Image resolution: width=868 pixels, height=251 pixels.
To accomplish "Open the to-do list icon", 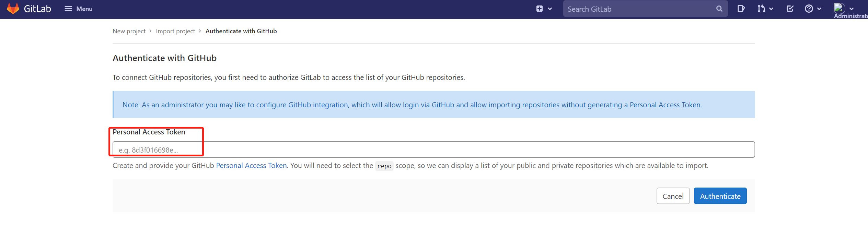I will [790, 9].
